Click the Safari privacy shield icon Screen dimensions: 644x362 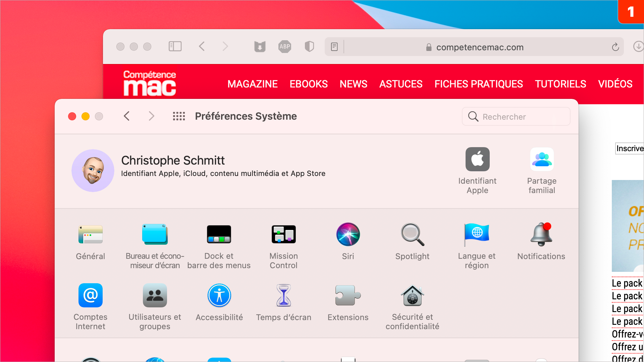click(x=309, y=47)
